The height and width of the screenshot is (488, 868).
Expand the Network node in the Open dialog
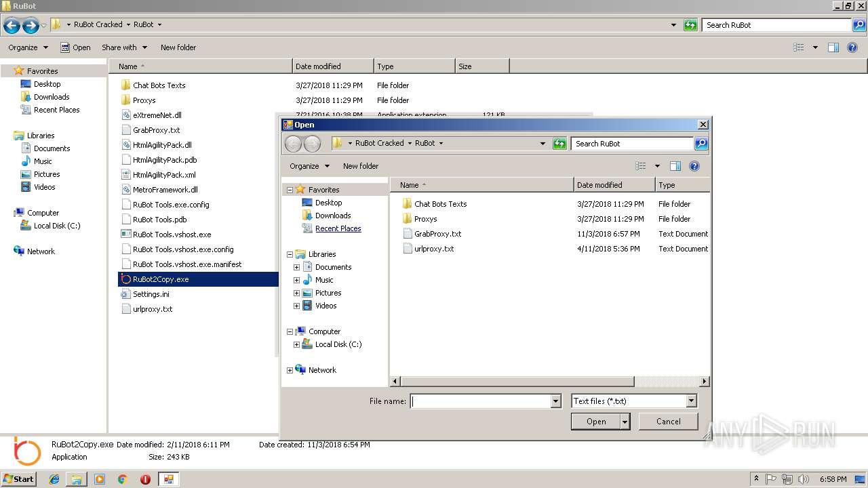pos(290,371)
